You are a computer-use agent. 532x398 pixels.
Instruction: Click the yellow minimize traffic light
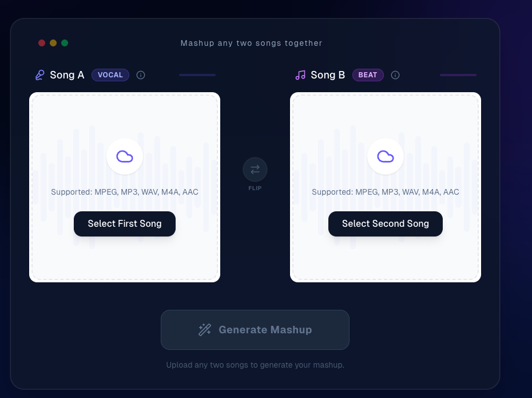pyautogui.click(x=53, y=42)
